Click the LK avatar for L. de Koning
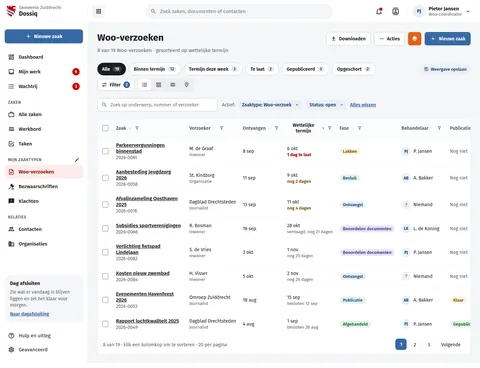Screen dimensions: 480x368 pos(406,228)
